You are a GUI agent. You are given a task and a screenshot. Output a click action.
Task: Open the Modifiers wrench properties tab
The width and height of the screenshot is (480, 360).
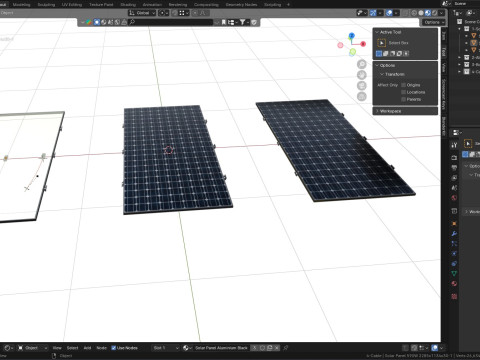[454, 233]
